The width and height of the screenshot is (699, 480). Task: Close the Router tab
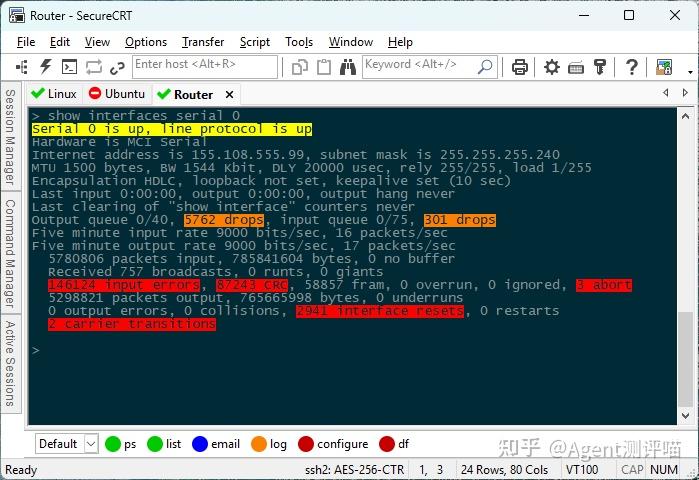click(230, 94)
